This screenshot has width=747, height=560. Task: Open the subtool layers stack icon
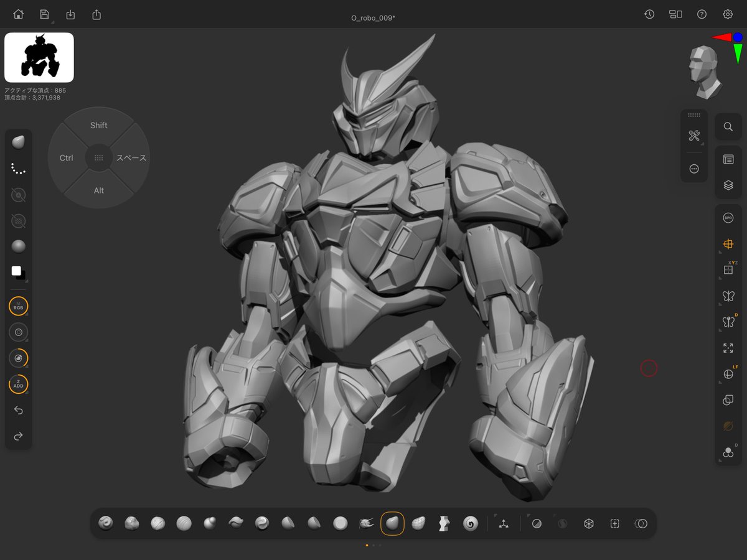(728, 185)
